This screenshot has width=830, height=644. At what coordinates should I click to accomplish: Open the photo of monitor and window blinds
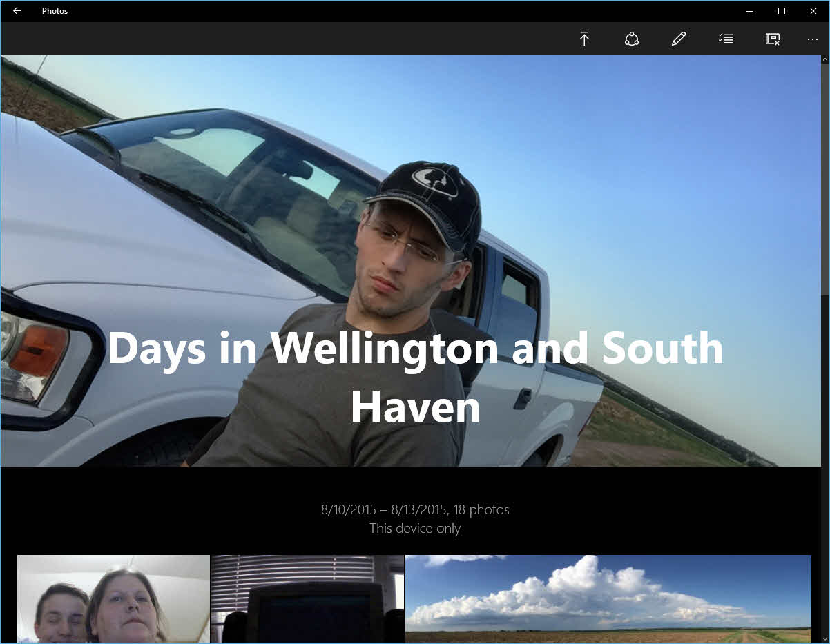308,598
